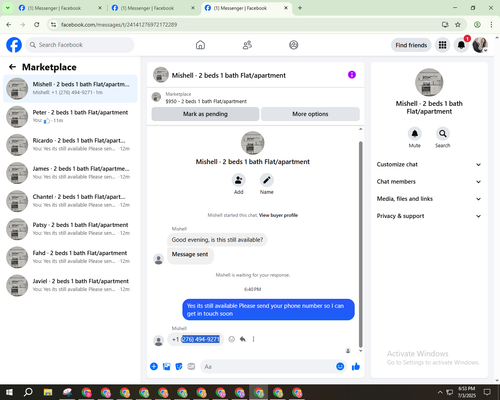
Task: Open Windows taskbar search
Action: pos(28,392)
